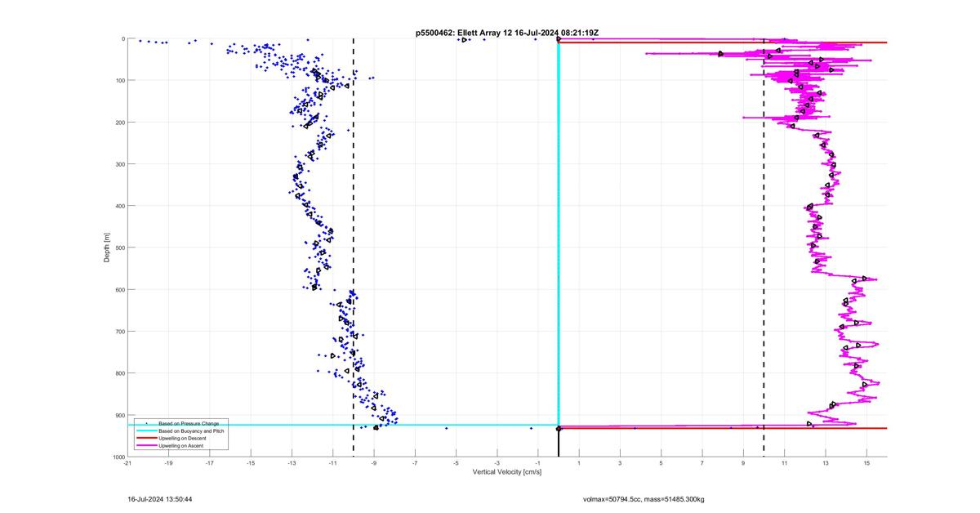Click the depth tick label '800'
The width and height of the screenshot is (980, 513).
[119, 373]
